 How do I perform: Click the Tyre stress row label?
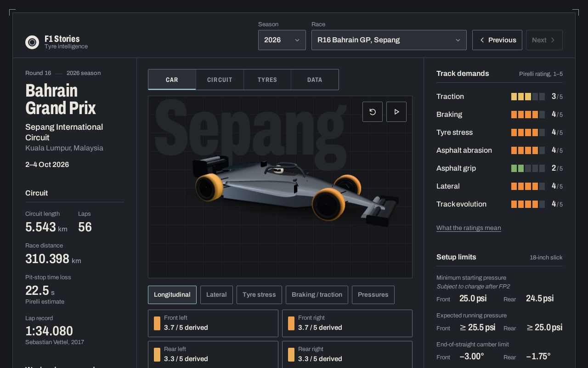[x=454, y=132]
